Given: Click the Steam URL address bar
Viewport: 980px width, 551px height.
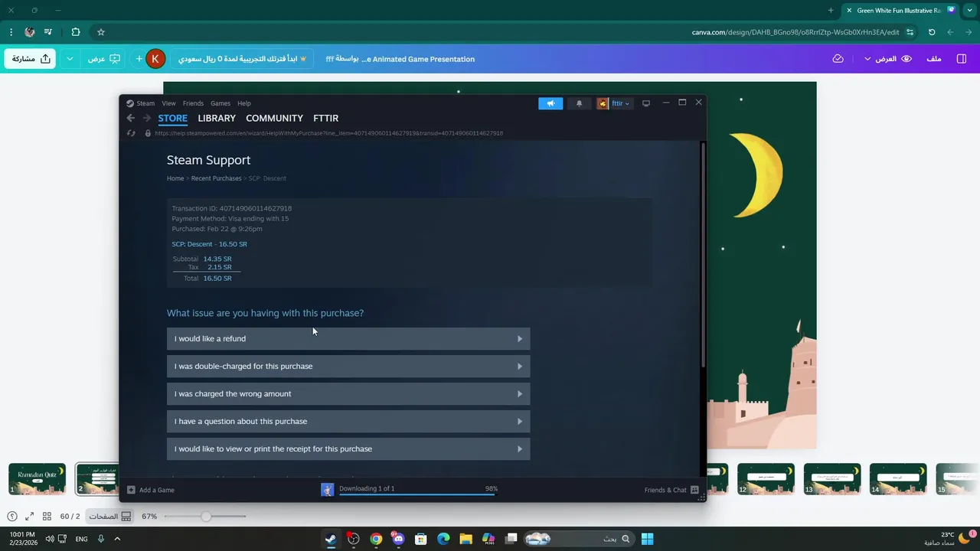Looking at the screenshot, I should coord(329,133).
